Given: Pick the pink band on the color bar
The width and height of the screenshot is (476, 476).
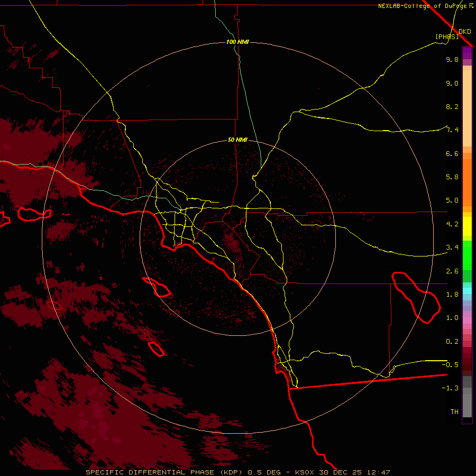Looking at the screenshot, I should [467, 321].
